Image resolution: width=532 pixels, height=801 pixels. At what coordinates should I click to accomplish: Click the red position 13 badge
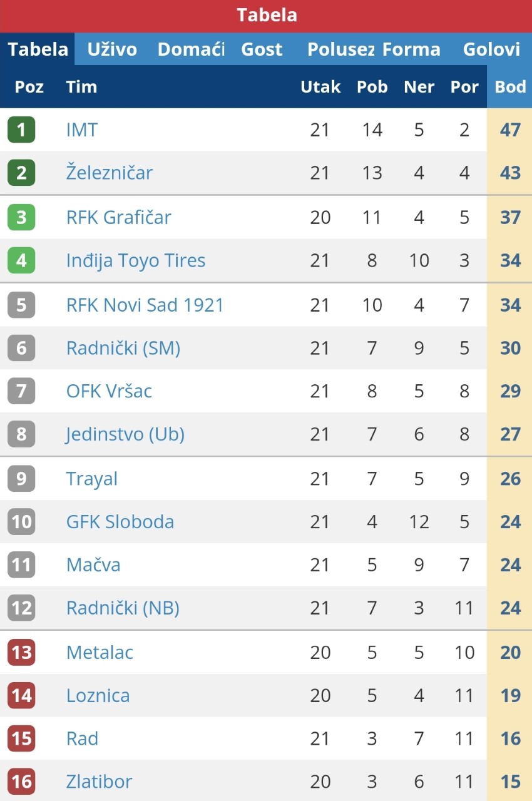(x=21, y=652)
